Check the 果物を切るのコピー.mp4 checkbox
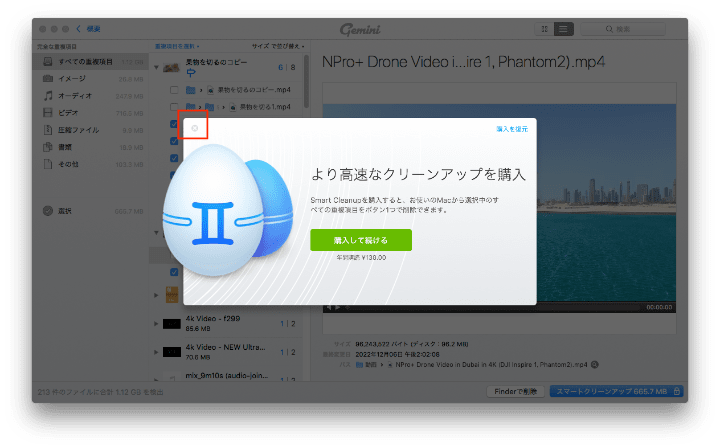Image resolution: width=720 pixels, height=448 pixels. pyautogui.click(x=174, y=90)
